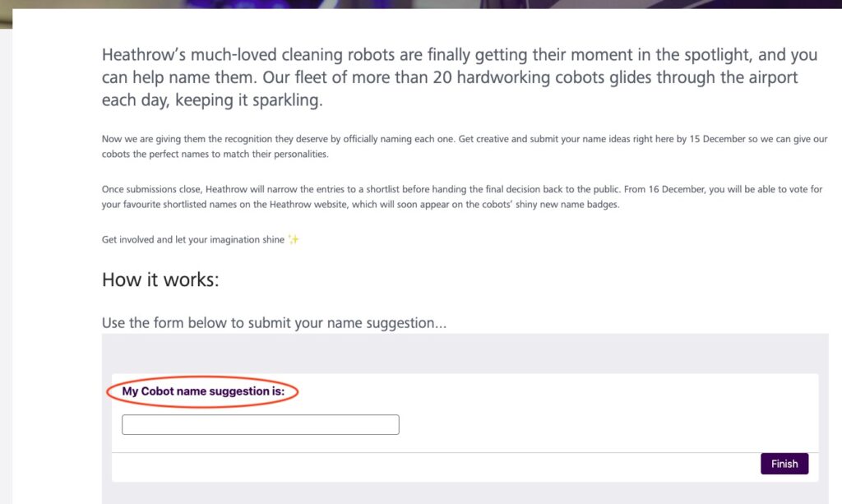Select the 'My Cobot name suggestion is:' label

(x=203, y=391)
